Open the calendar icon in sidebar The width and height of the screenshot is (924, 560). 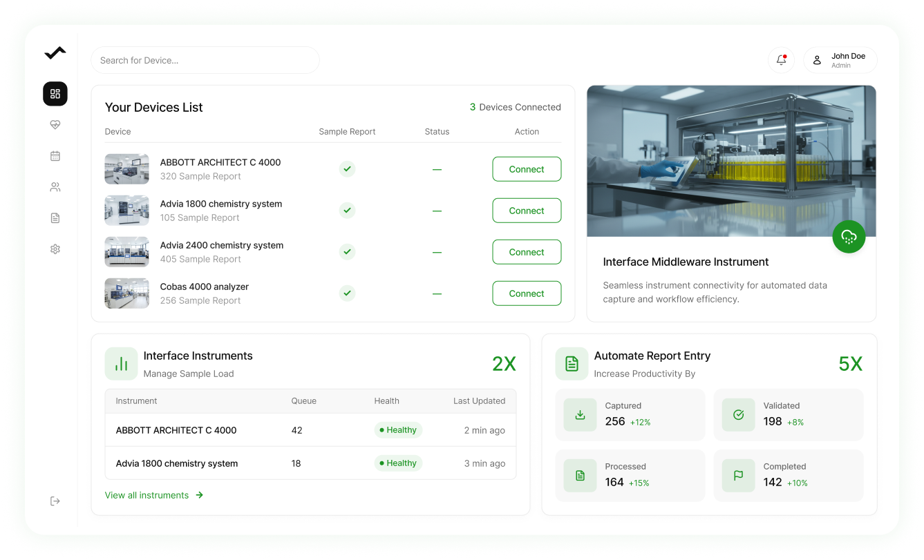55,156
